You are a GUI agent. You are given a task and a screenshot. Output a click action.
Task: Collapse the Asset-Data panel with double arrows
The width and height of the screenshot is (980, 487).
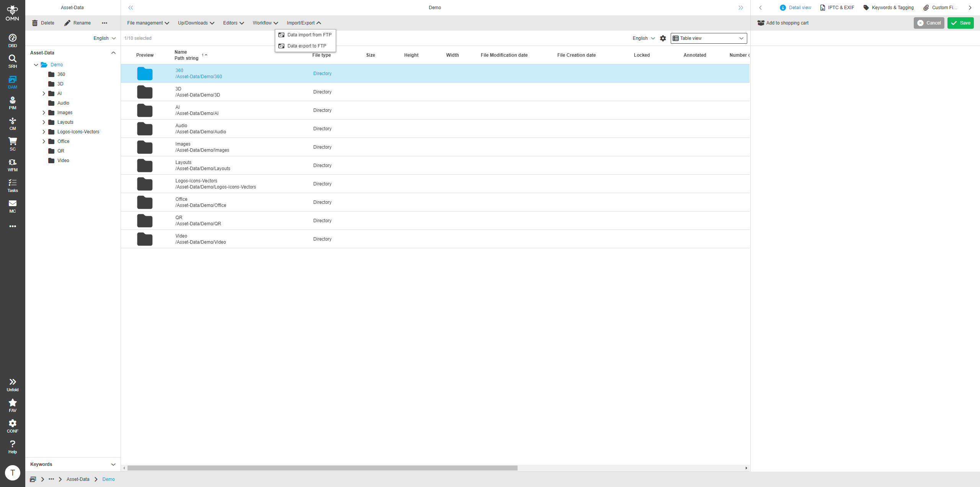(x=131, y=7)
